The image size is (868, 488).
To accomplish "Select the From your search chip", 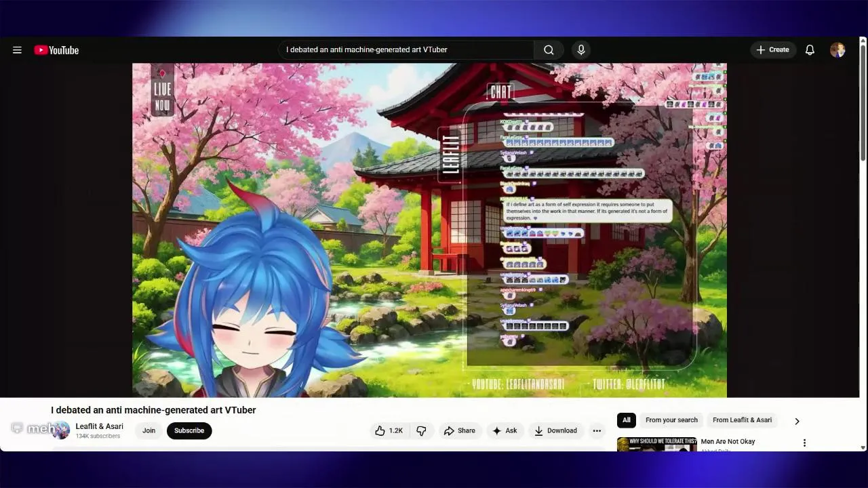I will click(x=671, y=420).
